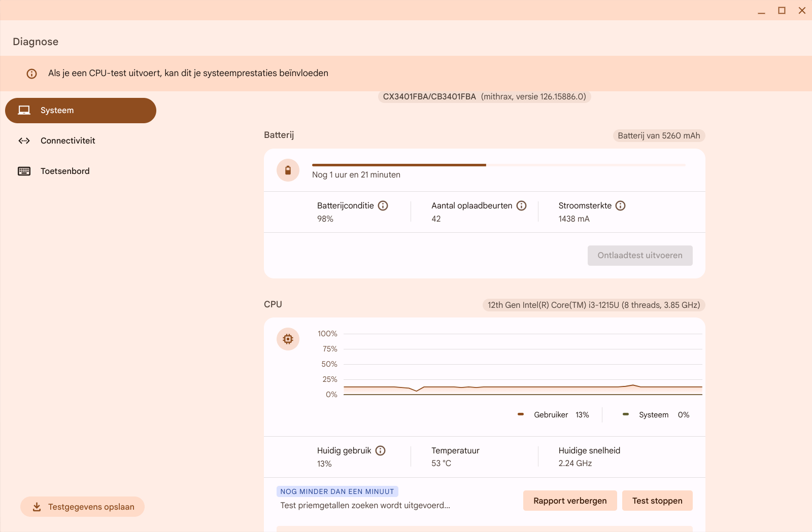
Task: Go to the Toetsenbord section
Action: coord(81,171)
